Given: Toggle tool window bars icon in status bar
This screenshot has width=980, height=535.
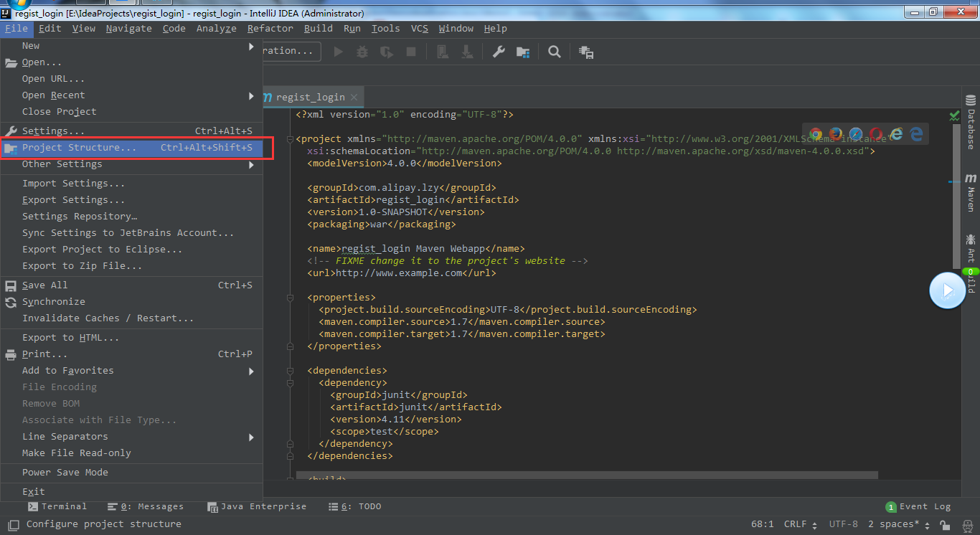Looking at the screenshot, I should [12, 524].
